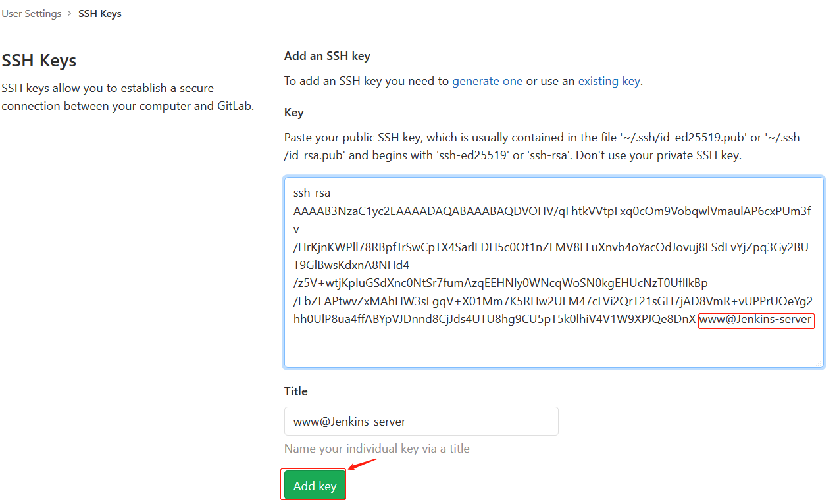Image resolution: width=839 pixels, height=504 pixels.
Task: Open the User Settings breadcrumb link
Action: (32, 13)
